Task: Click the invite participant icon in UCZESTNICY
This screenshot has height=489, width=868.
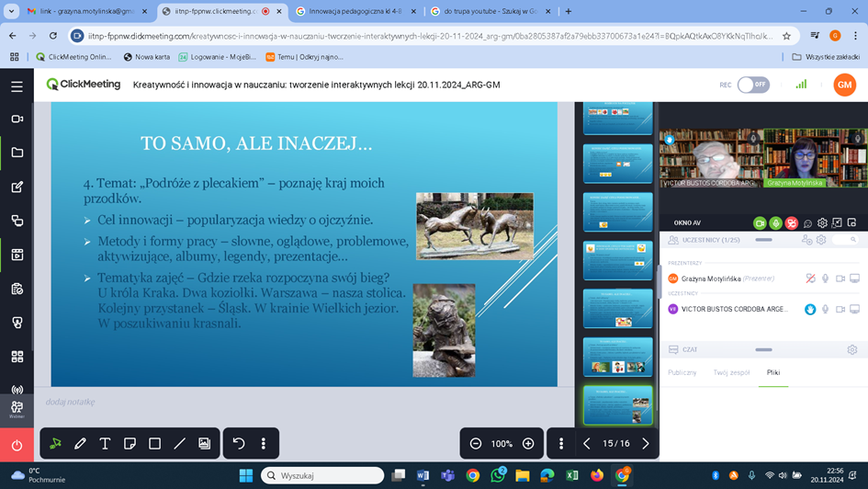Action: click(x=806, y=240)
